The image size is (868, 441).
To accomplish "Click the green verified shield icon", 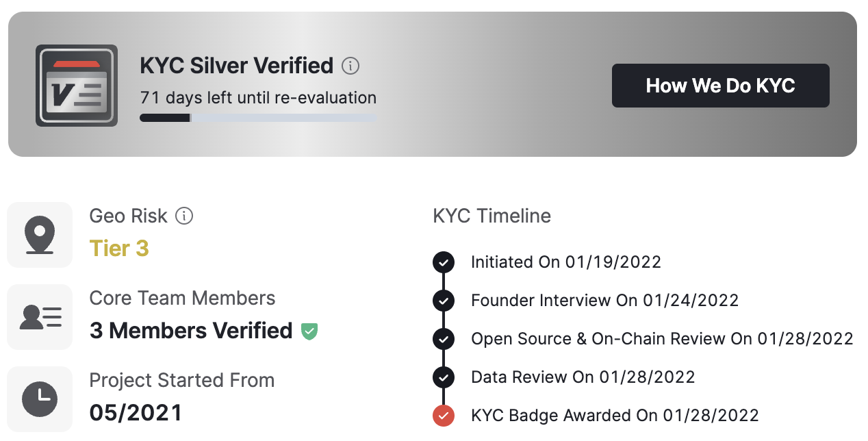I will [x=309, y=331].
